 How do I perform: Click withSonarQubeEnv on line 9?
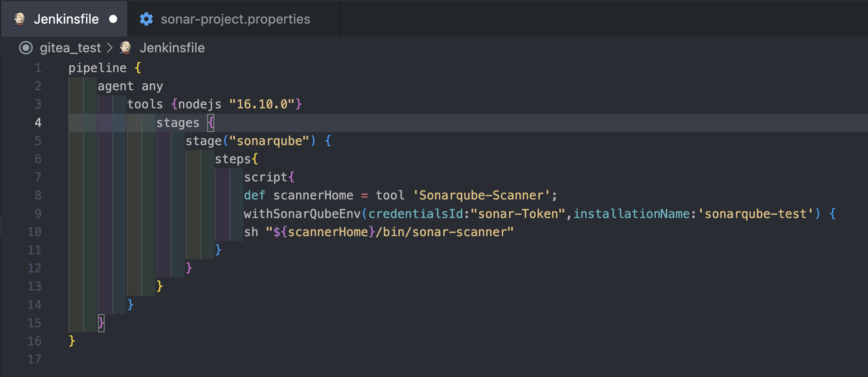[302, 214]
